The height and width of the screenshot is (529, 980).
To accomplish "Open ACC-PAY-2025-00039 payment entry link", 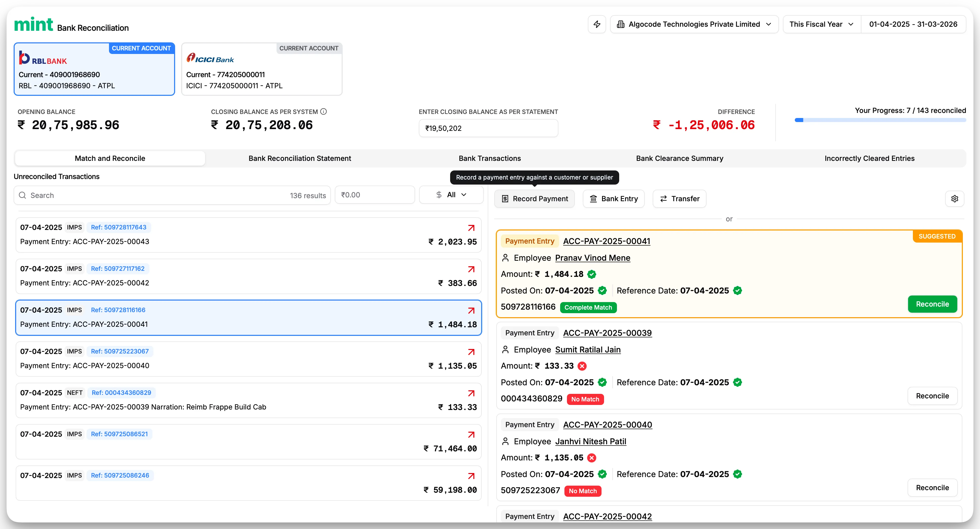I will pyautogui.click(x=607, y=333).
